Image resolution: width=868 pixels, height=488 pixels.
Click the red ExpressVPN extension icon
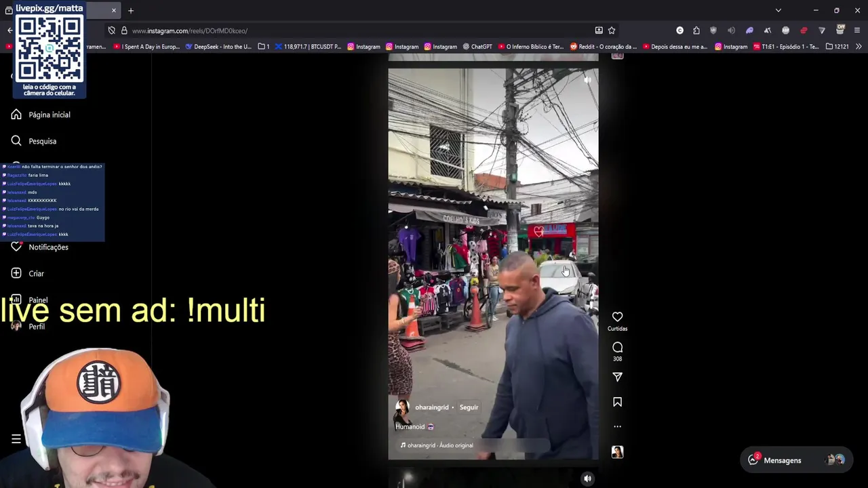(804, 30)
